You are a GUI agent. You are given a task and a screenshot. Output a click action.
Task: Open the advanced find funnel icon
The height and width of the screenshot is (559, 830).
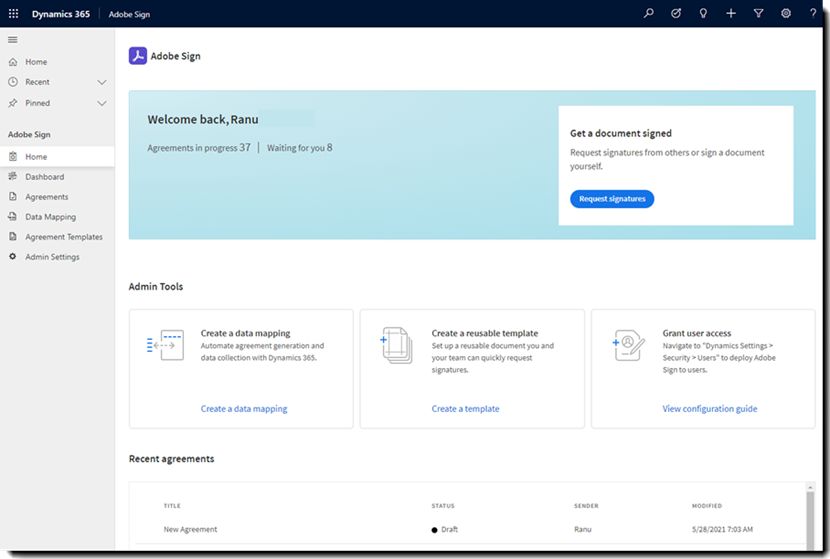(758, 14)
